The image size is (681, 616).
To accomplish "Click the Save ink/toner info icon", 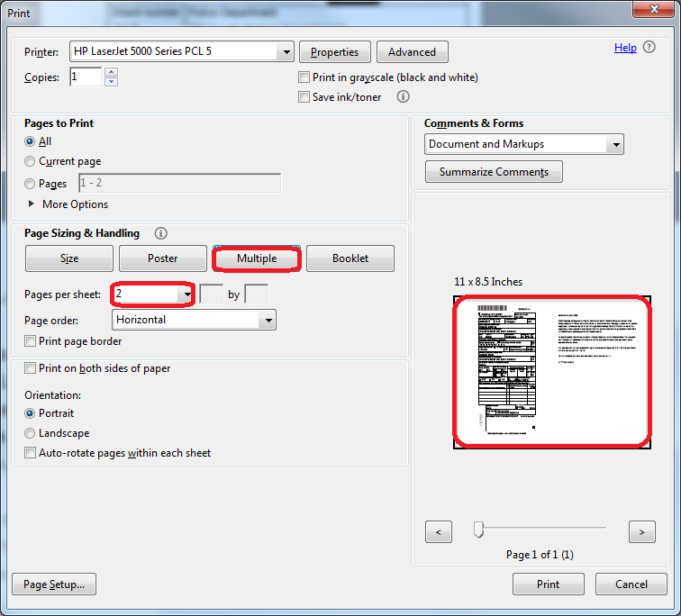I will (x=404, y=96).
